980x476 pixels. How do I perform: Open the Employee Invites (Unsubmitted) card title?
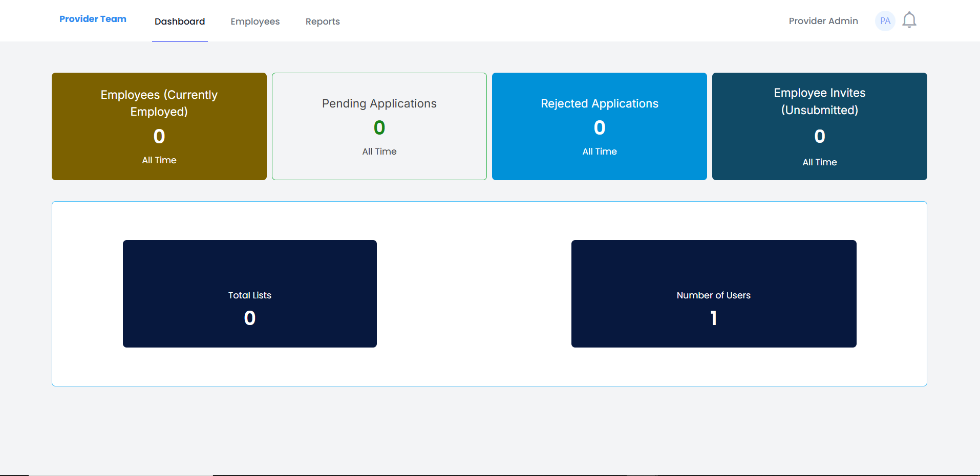(819, 101)
